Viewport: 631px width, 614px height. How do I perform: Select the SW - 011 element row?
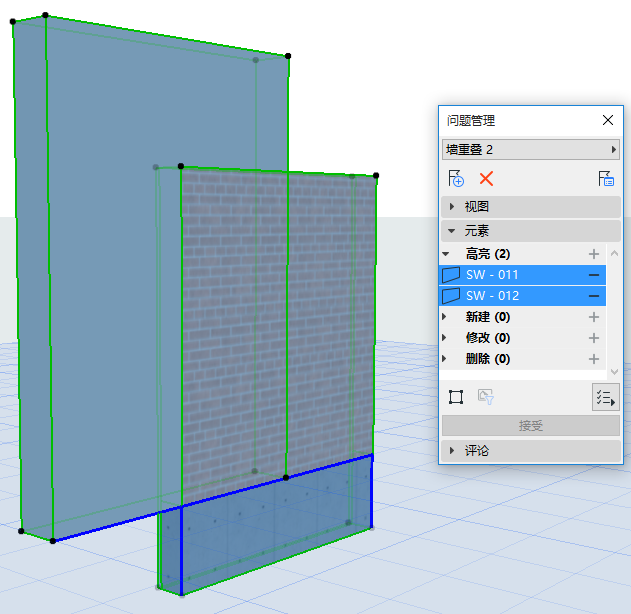pyautogui.click(x=522, y=275)
